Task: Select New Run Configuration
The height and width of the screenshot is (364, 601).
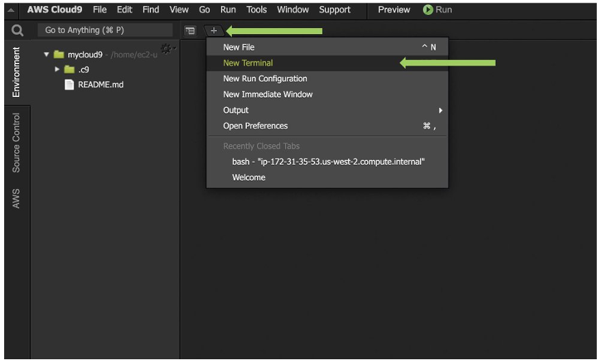Action: click(328, 79)
